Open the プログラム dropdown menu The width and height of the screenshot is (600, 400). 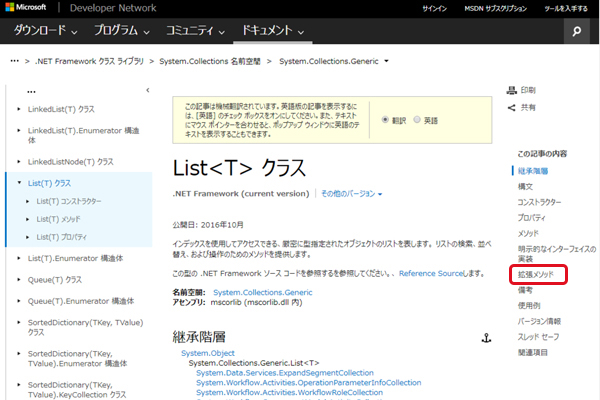(122, 30)
